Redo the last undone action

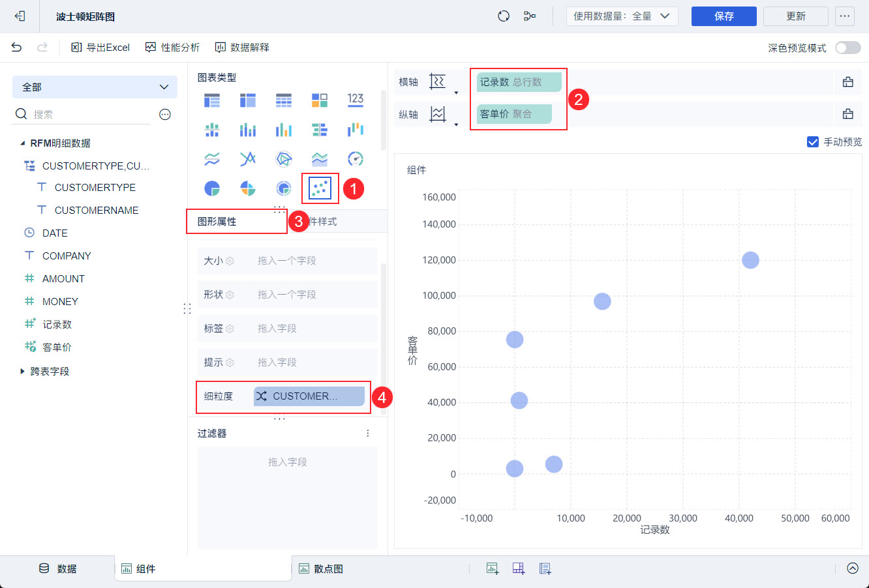(x=42, y=48)
